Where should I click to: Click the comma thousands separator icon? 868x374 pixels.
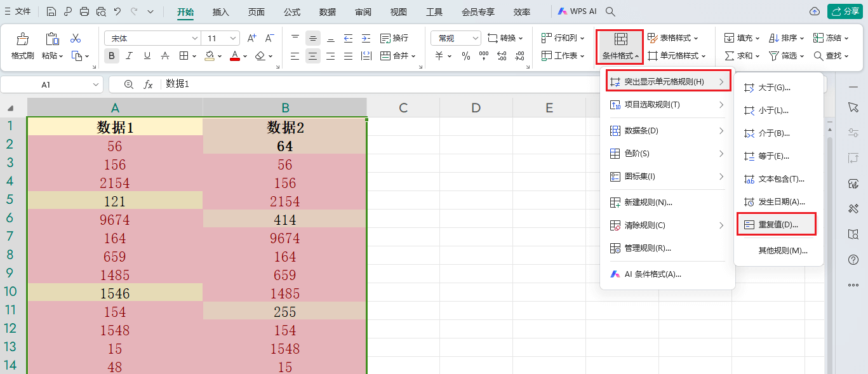tap(484, 56)
